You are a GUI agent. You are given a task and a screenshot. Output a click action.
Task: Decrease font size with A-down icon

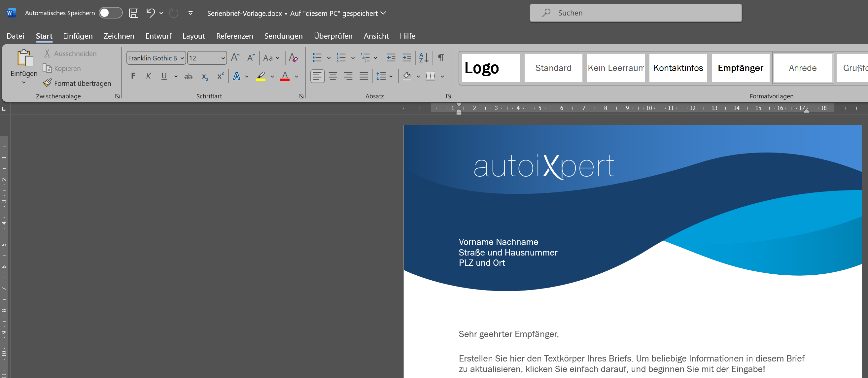click(251, 58)
